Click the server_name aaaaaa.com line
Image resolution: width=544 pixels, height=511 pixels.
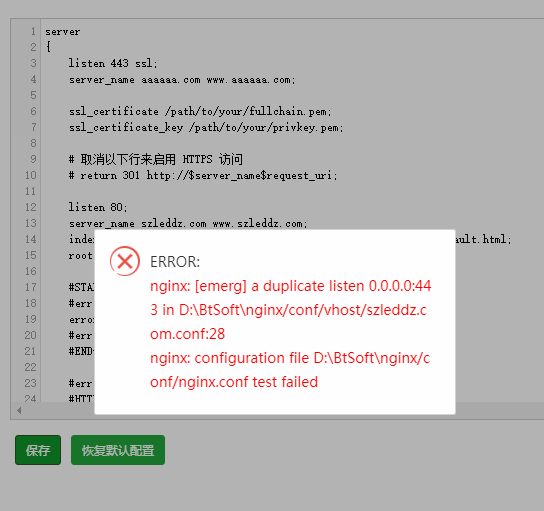click(x=182, y=80)
